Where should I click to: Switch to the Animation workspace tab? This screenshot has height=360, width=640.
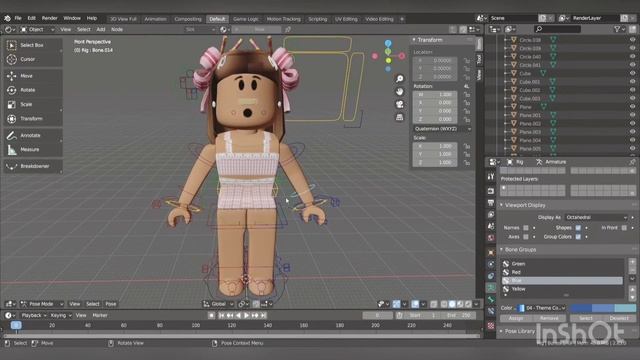click(156, 19)
